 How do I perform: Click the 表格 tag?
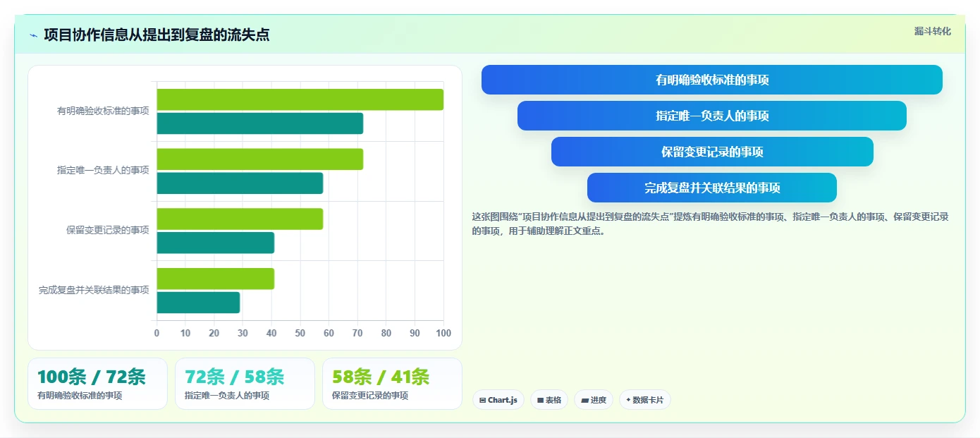[x=549, y=400]
